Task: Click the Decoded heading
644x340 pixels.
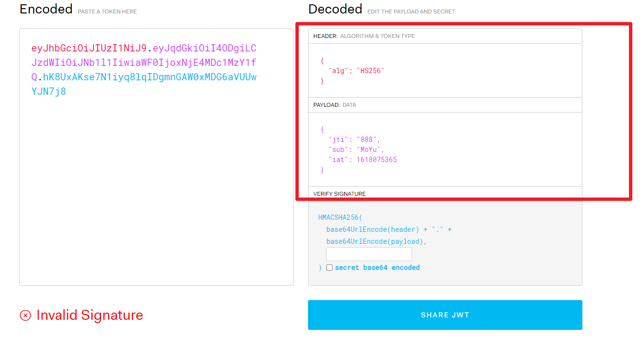Action: coord(335,9)
